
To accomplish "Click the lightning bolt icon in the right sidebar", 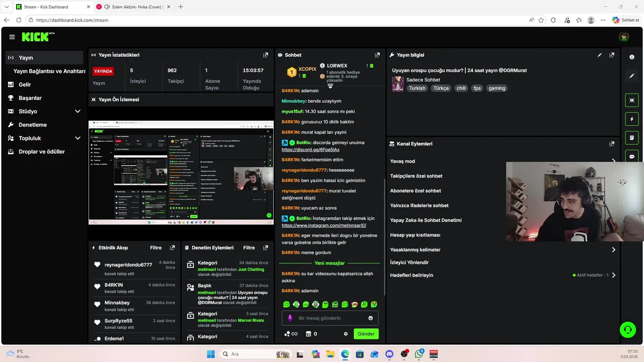I will coord(632,119).
